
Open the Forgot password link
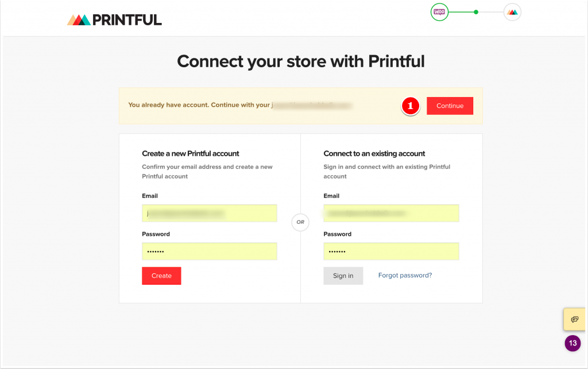[x=405, y=275]
